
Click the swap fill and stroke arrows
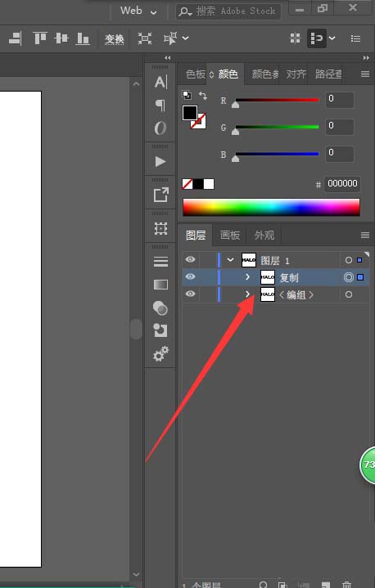203,96
